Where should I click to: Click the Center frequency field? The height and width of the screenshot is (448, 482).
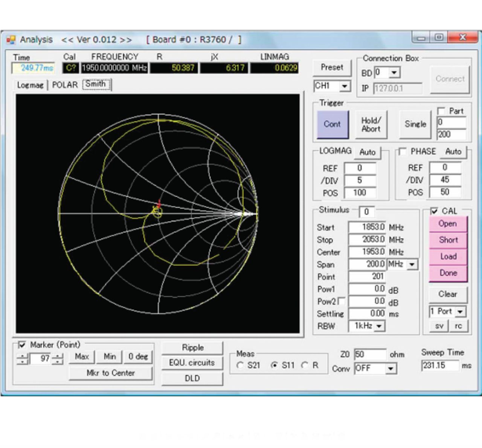click(367, 252)
